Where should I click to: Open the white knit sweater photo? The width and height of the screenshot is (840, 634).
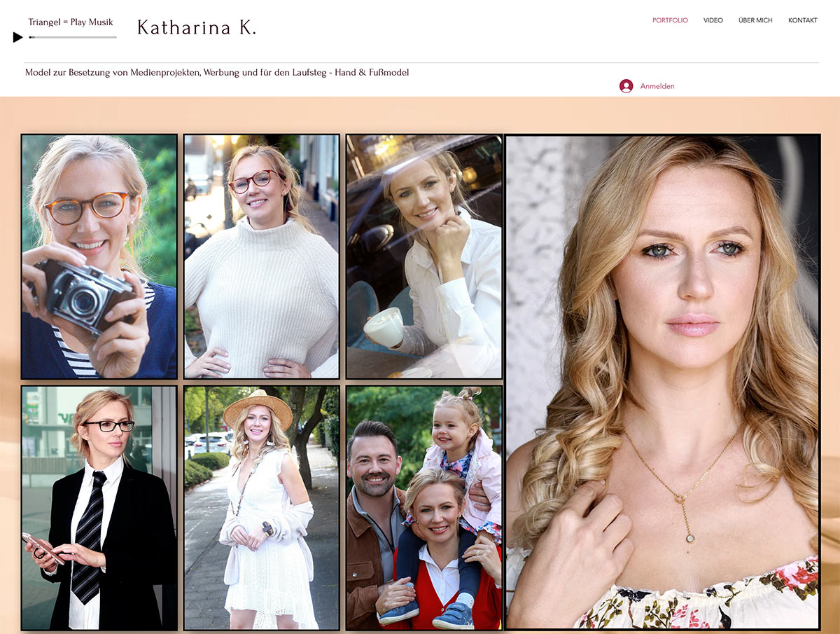tap(262, 256)
